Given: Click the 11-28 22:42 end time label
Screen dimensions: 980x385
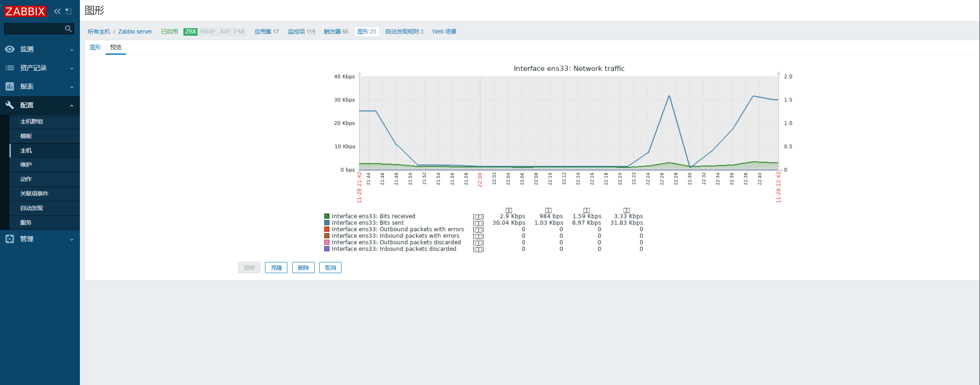Looking at the screenshot, I should coord(778,187).
